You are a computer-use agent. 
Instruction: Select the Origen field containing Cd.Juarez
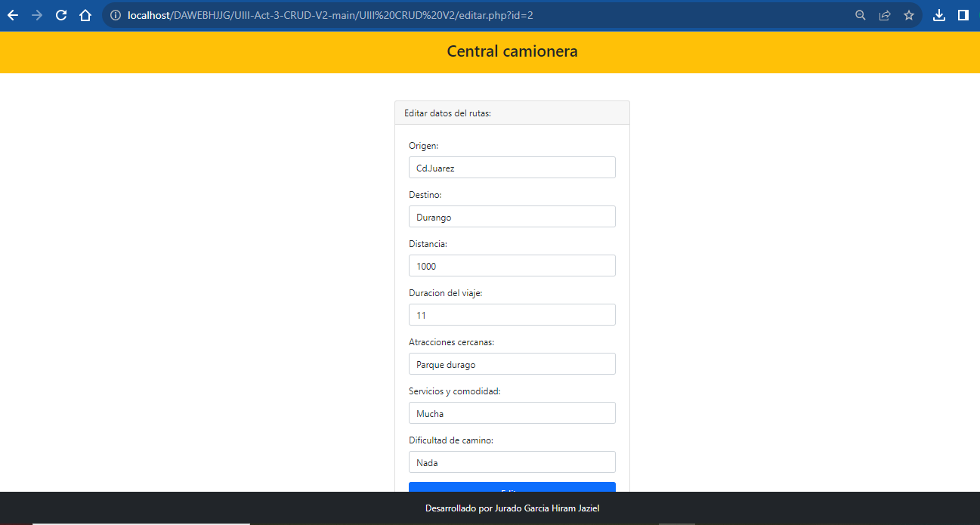pyautogui.click(x=512, y=167)
